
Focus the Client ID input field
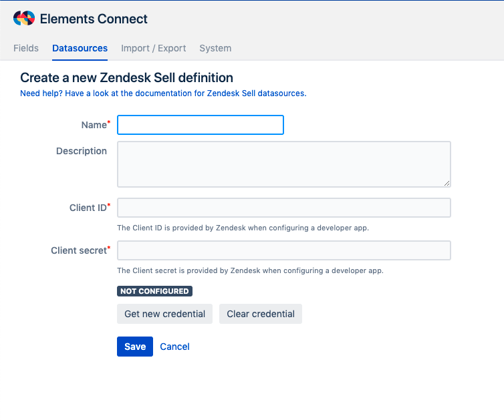[283, 208]
